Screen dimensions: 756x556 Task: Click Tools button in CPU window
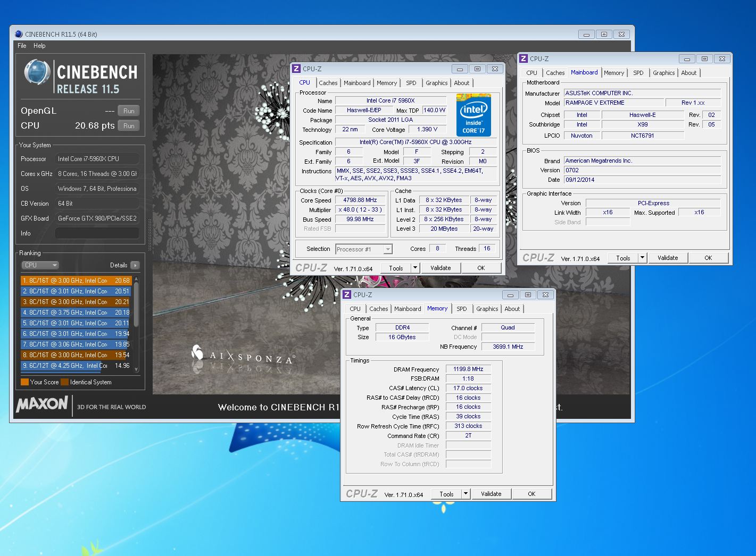pos(396,268)
